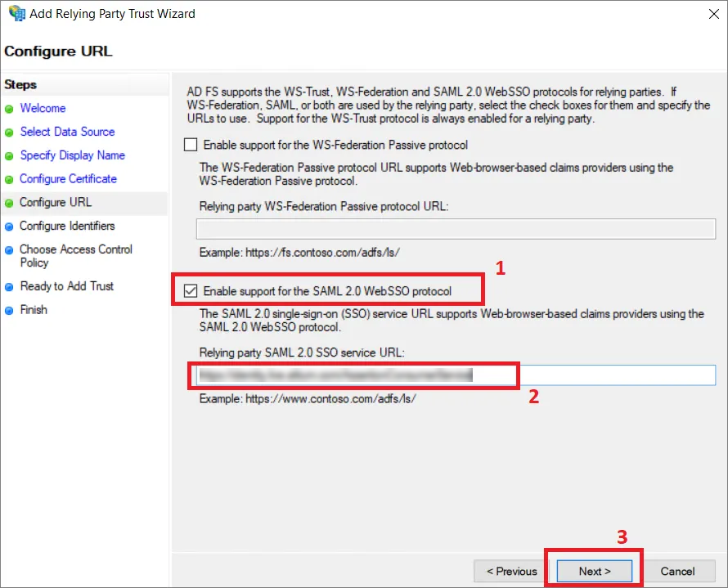Click the Steps sidebar heading

point(20,84)
